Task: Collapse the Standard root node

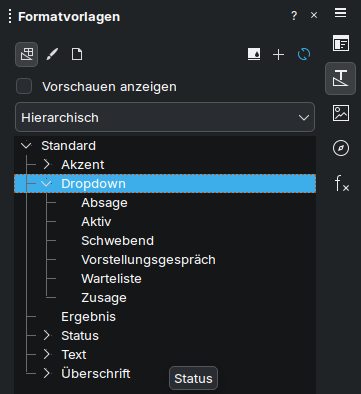Action: pyautogui.click(x=26, y=145)
